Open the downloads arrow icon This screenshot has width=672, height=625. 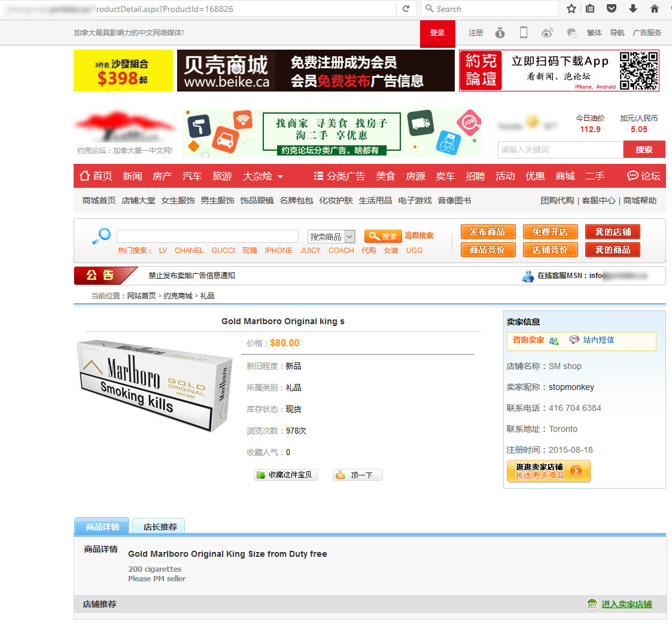pyautogui.click(x=633, y=8)
